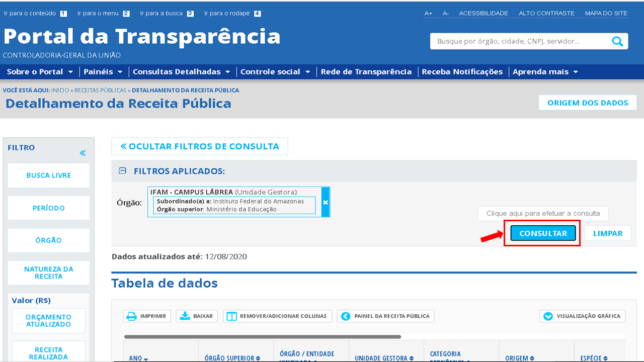Click the columns icon for Remover/Adicionar Colunas
644x362 pixels.
tap(231, 316)
